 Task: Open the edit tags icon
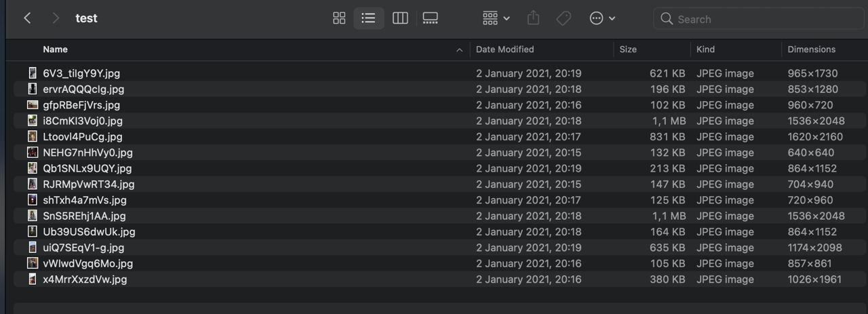coord(564,18)
